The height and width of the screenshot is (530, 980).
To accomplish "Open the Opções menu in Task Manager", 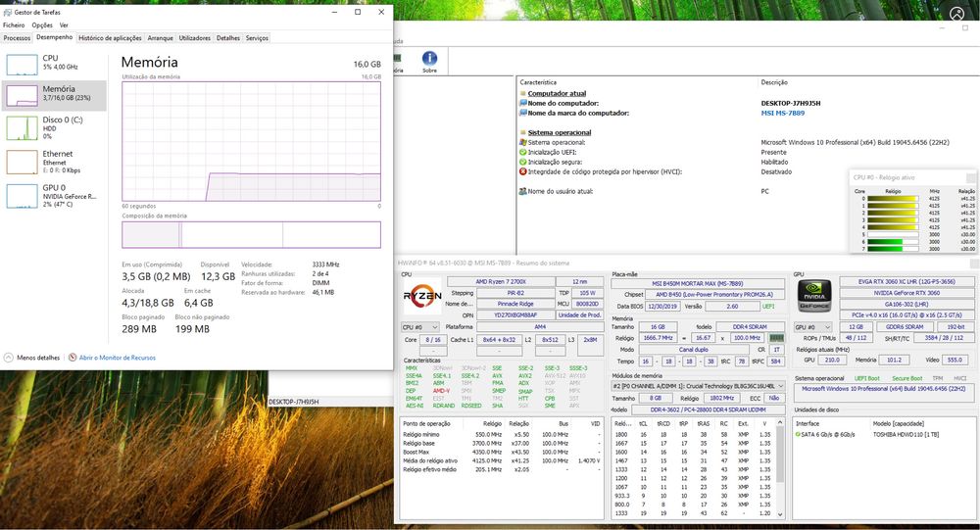I will (42, 25).
